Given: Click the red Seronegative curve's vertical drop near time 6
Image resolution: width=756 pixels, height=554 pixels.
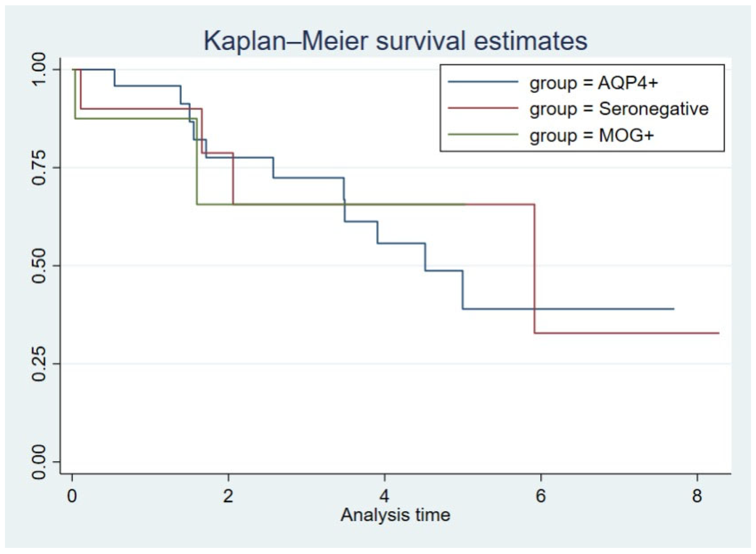Looking at the screenshot, I should tap(534, 267).
